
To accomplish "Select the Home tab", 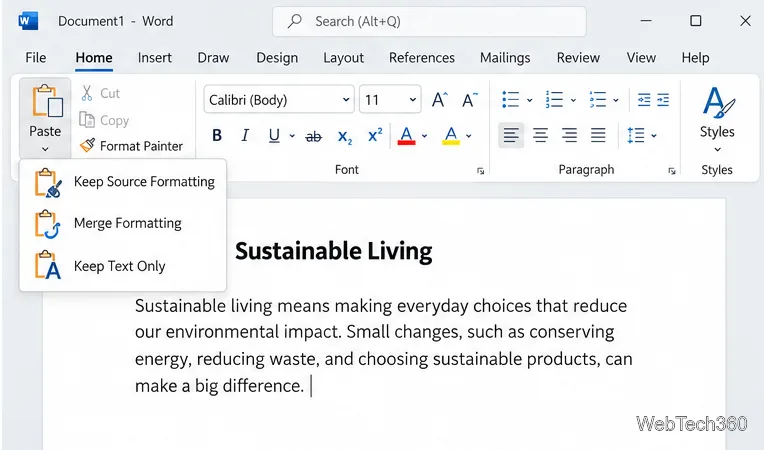I will (x=94, y=58).
